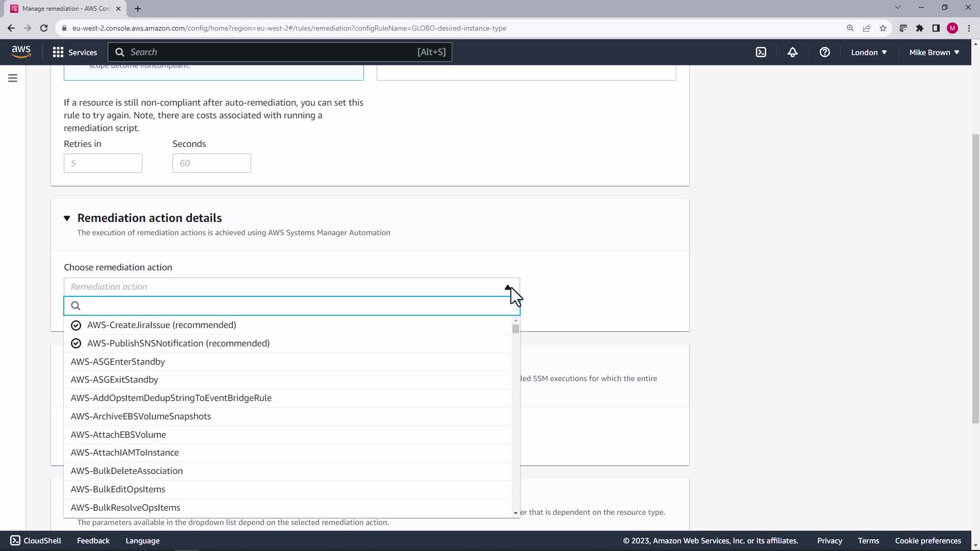Close the Remediation action dropdown arrow
The height and width of the screenshot is (551, 980).
(508, 287)
